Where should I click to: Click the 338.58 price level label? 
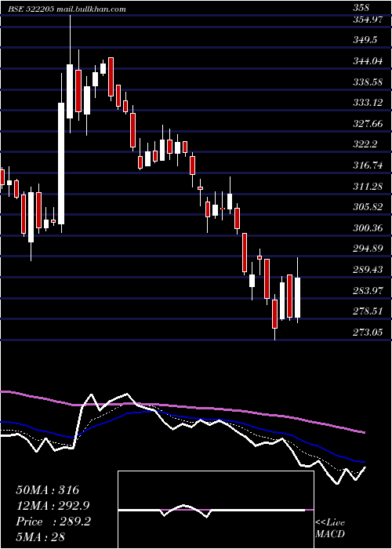pyautogui.click(x=368, y=82)
